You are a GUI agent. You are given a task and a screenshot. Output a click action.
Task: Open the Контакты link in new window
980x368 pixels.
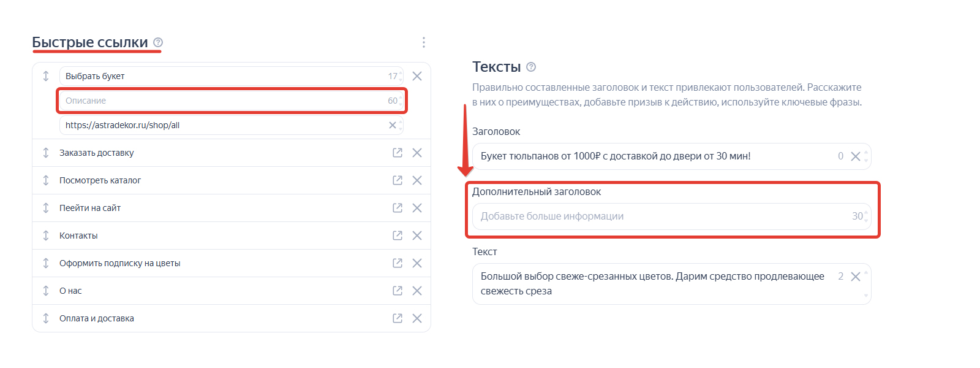coord(398,236)
